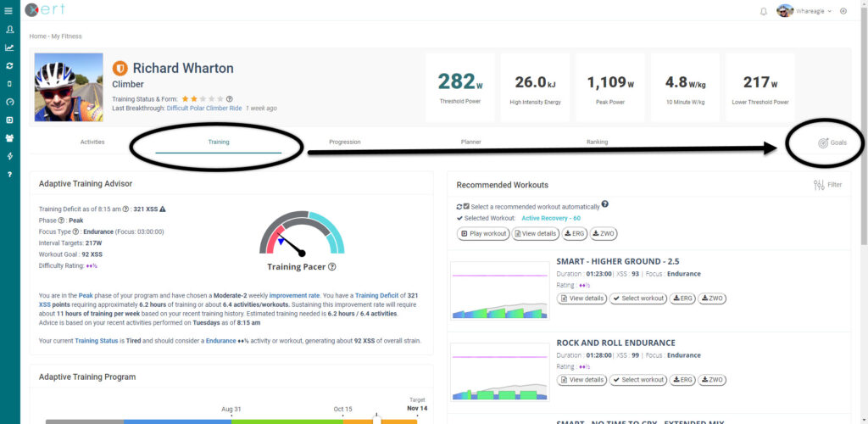This screenshot has height=424, width=868.
Task: Download ERG for SMART - Higher Ground
Action: pos(682,298)
